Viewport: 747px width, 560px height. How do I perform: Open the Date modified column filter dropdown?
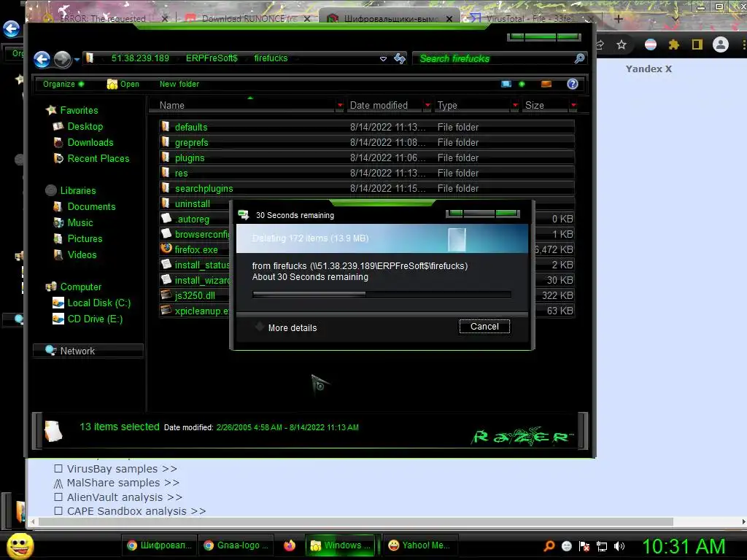(427, 105)
